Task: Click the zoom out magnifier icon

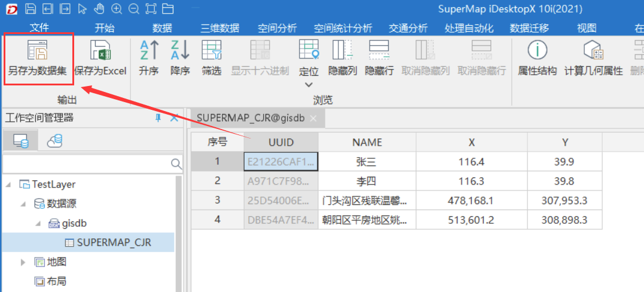Action: tap(134, 8)
